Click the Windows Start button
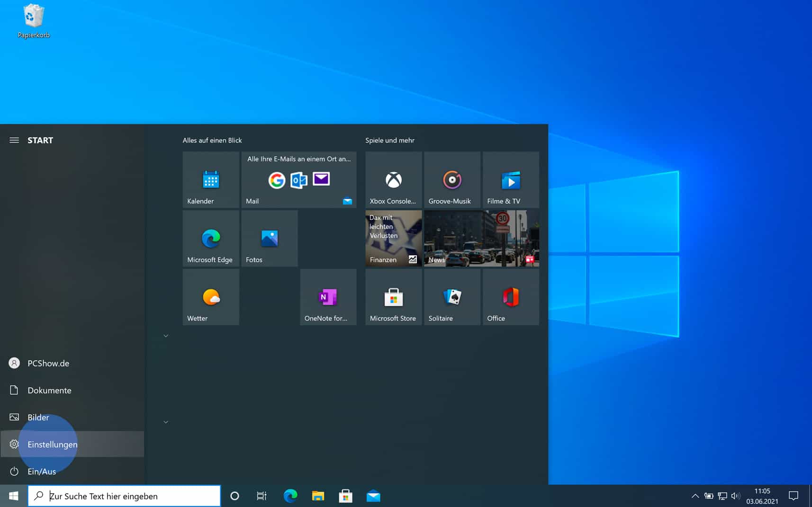Image resolution: width=812 pixels, height=507 pixels. click(14, 496)
